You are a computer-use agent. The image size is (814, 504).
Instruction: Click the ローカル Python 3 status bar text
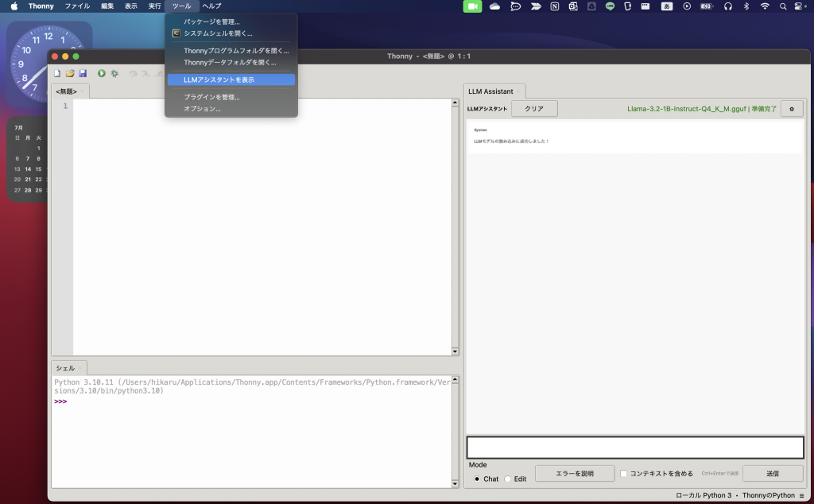pos(704,496)
